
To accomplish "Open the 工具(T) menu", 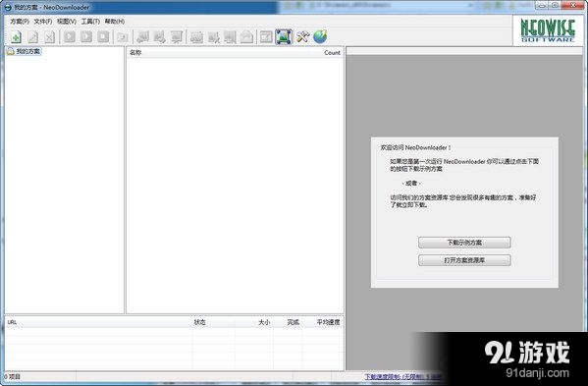I will 90,22.
